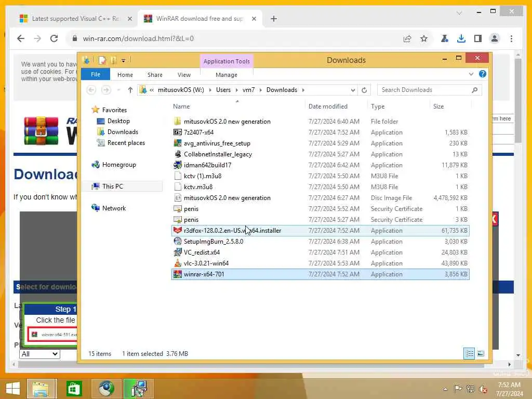Select Downloads in Favorites
This screenshot has height=399, width=532.
pyautogui.click(x=123, y=132)
